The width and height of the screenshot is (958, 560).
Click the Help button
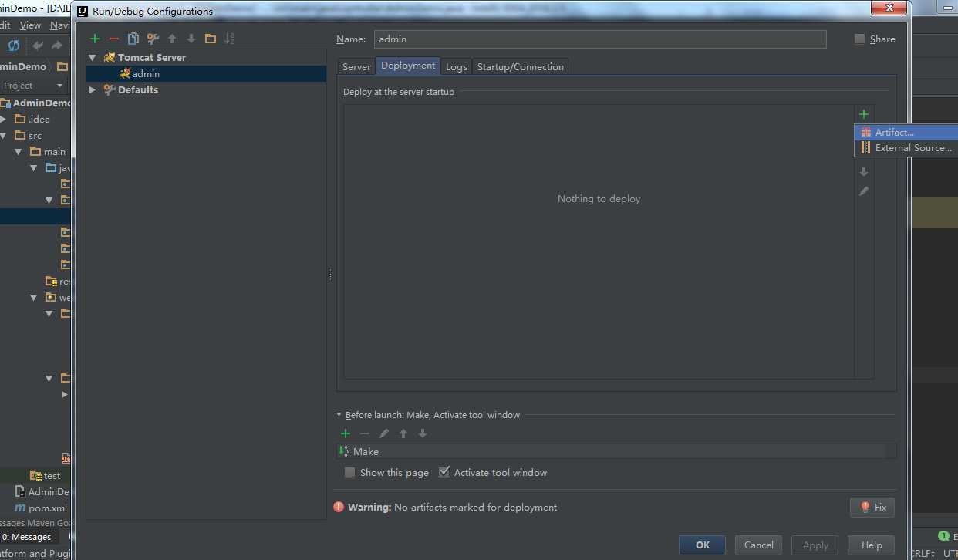872,545
